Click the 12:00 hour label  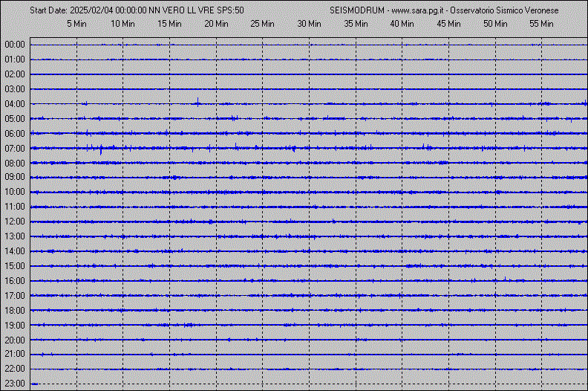[15, 222]
